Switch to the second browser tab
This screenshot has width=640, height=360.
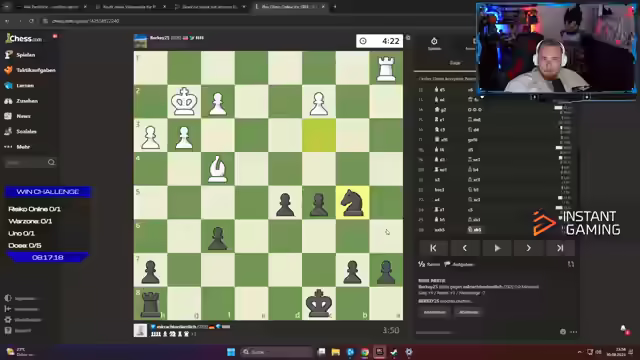tap(131, 7)
